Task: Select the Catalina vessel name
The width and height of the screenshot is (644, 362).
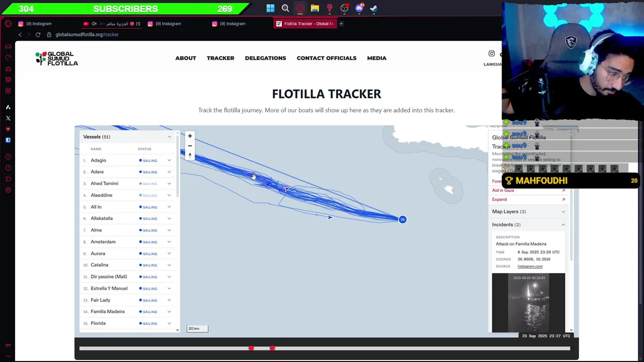Action: click(x=99, y=265)
